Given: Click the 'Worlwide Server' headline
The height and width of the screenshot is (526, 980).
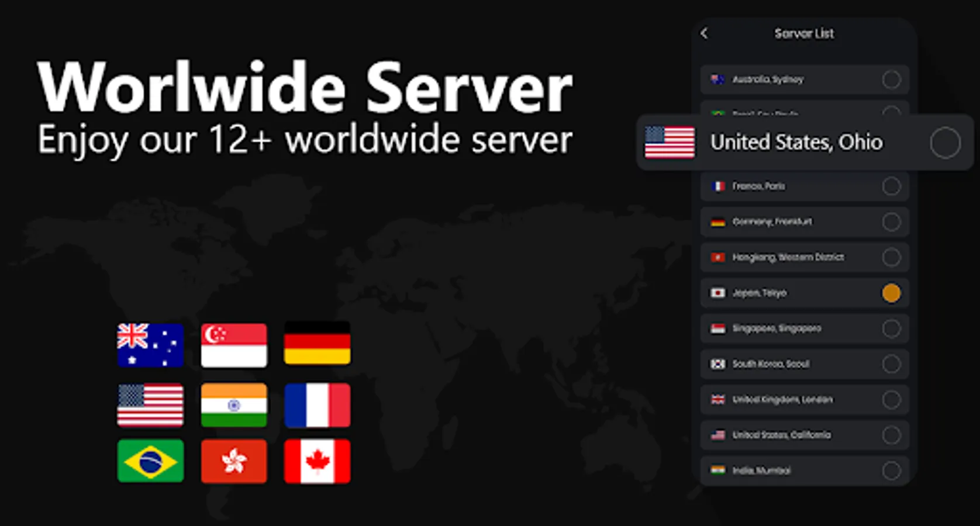Looking at the screenshot, I should [x=305, y=88].
